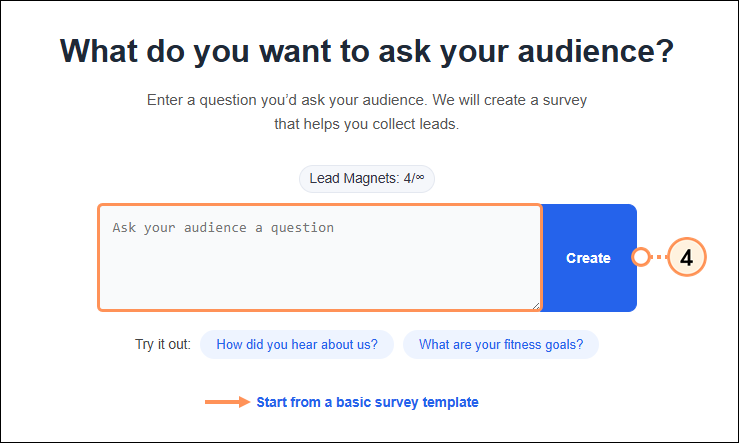Click the orange arrow beside the template link
Image resolution: width=739 pixels, height=443 pixels.
tap(228, 402)
